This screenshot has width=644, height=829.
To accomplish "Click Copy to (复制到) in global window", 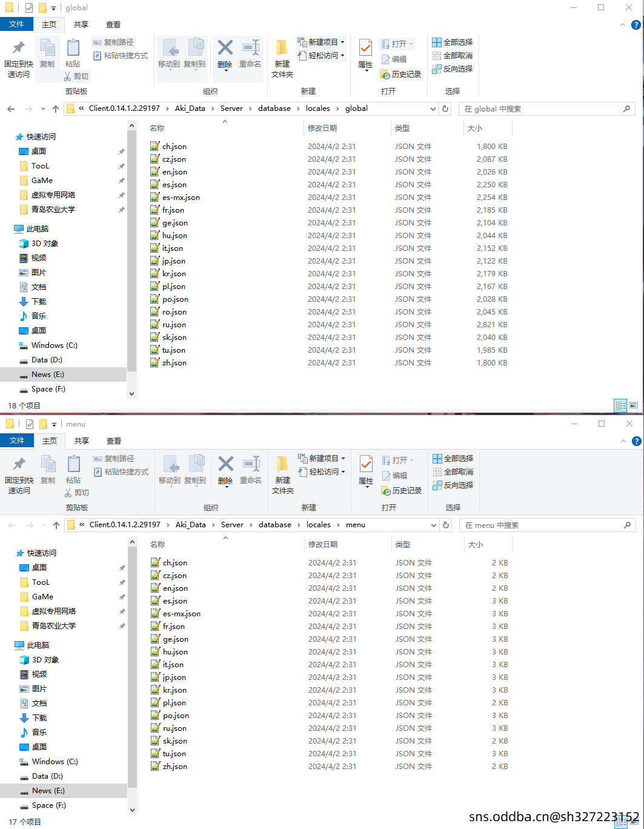I will point(194,53).
